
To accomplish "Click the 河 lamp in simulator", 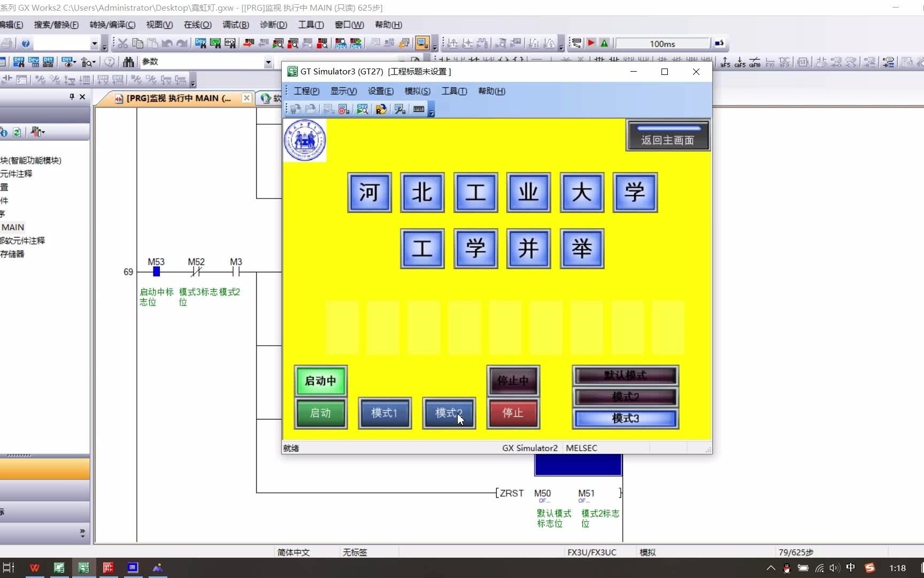I will [x=369, y=192].
